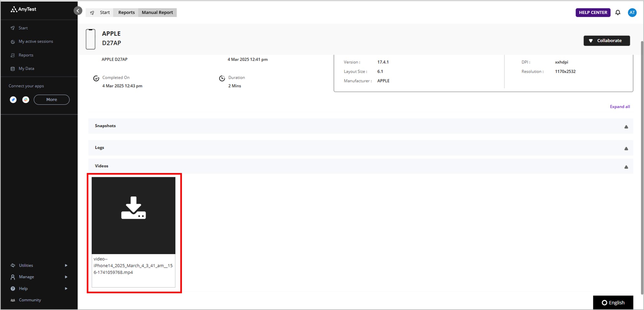The width and height of the screenshot is (644, 310).
Task: Open notifications bell
Action: click(x=618, y=13)
